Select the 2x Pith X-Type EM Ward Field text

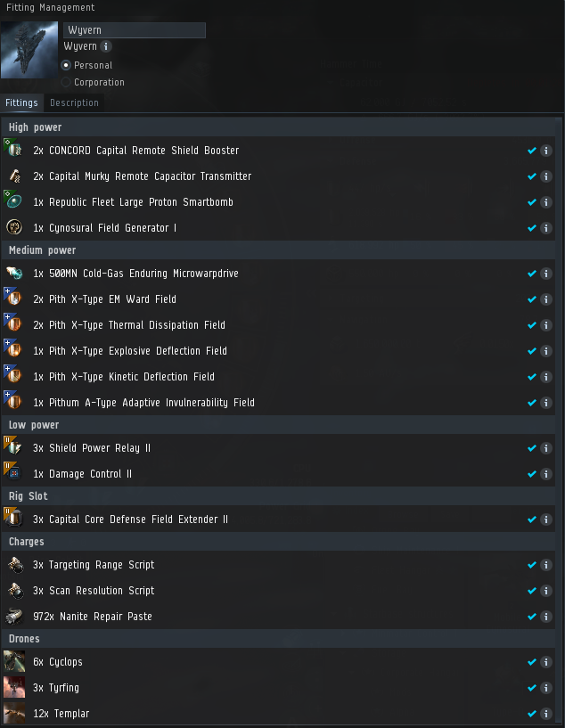tap(104, 299)
